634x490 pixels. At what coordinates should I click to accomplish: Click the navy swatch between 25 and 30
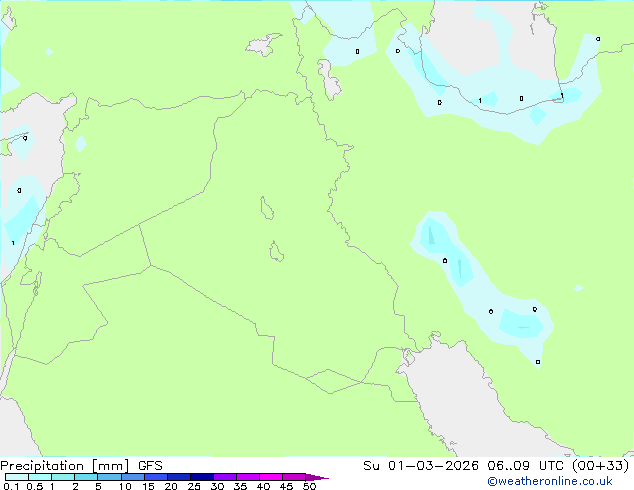pos(202,477)
